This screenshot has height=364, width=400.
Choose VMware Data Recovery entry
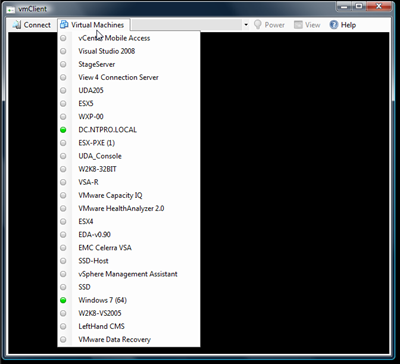(x=129, y=339)
